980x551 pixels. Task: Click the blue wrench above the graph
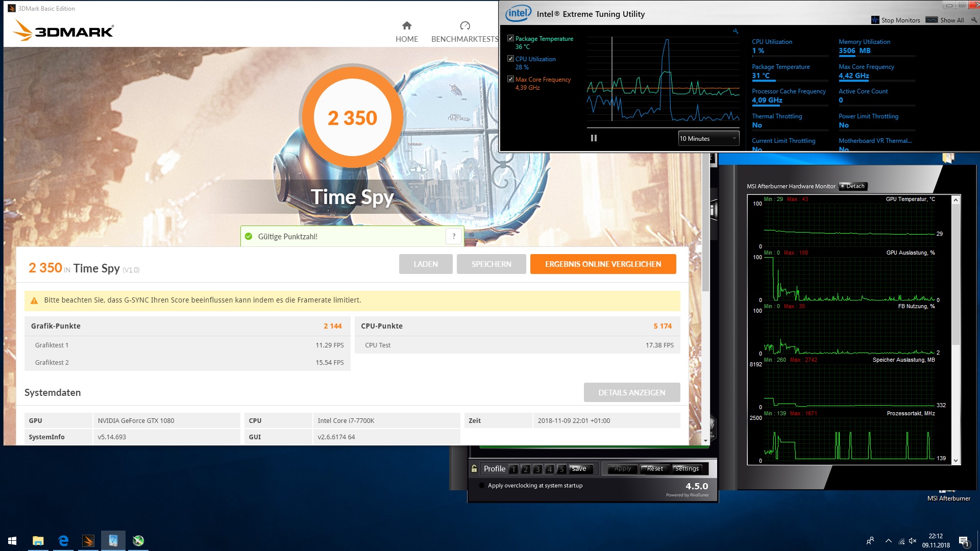coord(736,32)
